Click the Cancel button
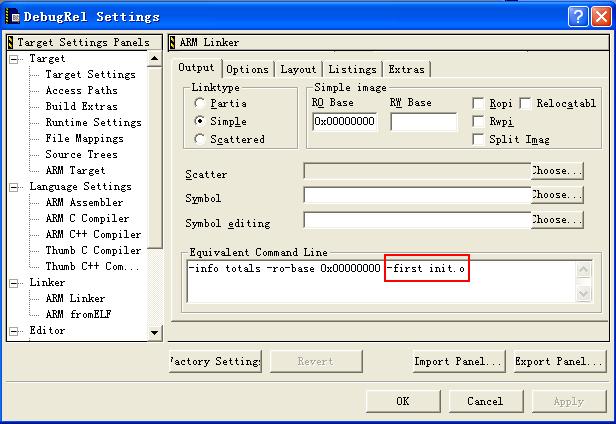 (x=486, y=401)
